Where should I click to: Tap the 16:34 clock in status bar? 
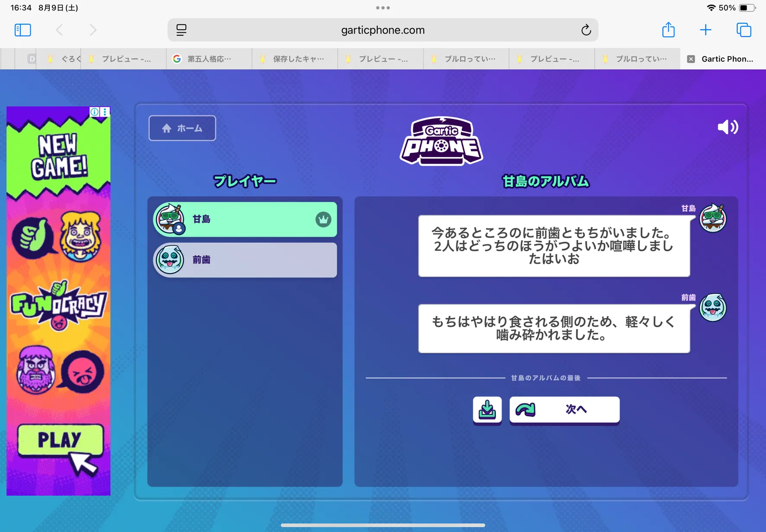click(20, 8)
